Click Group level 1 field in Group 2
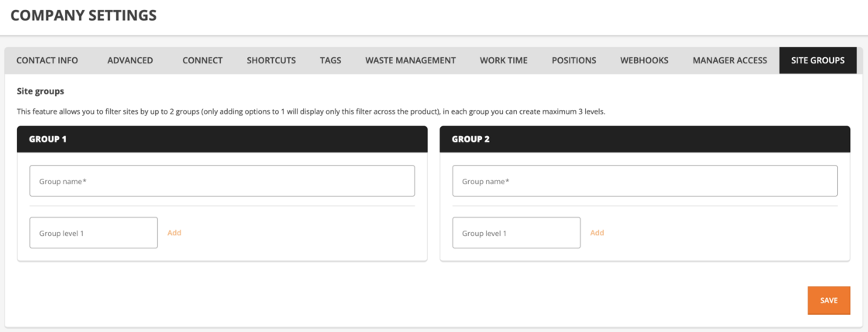This screenshot has width=868, height=332. (x=516, y=233)
